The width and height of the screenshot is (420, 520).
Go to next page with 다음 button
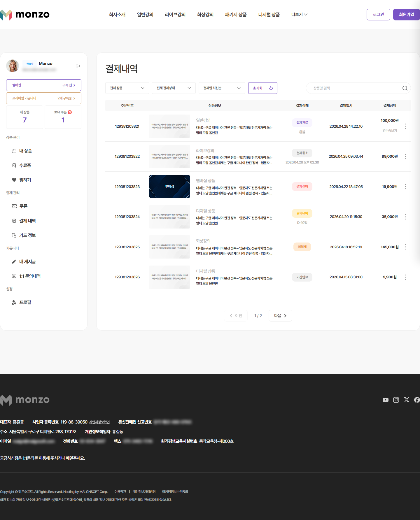(280, 316)
